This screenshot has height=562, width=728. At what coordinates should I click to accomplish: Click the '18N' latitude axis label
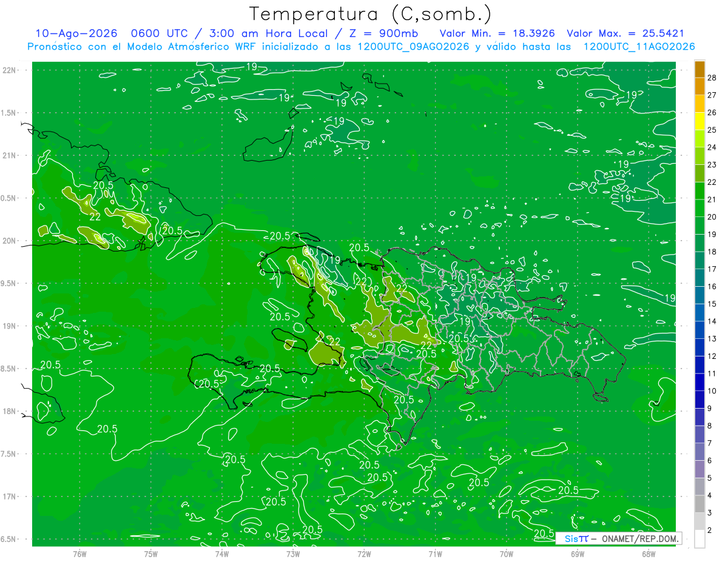[x=8, y=411]
